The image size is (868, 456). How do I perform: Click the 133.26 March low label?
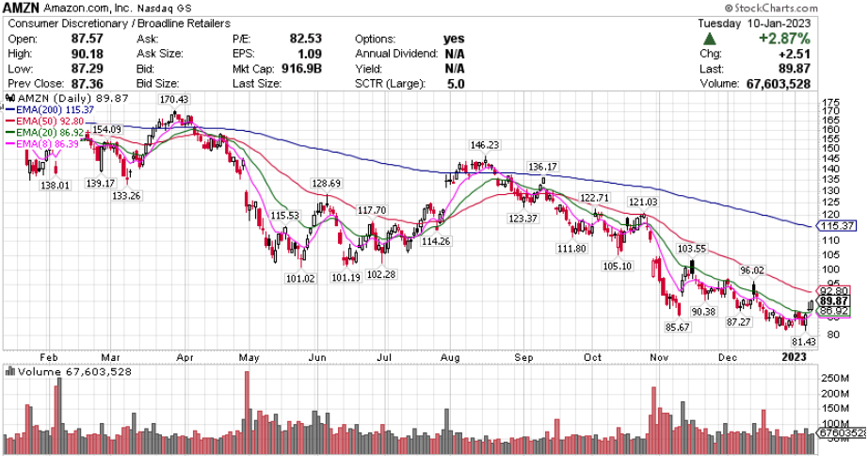(126, 196)
